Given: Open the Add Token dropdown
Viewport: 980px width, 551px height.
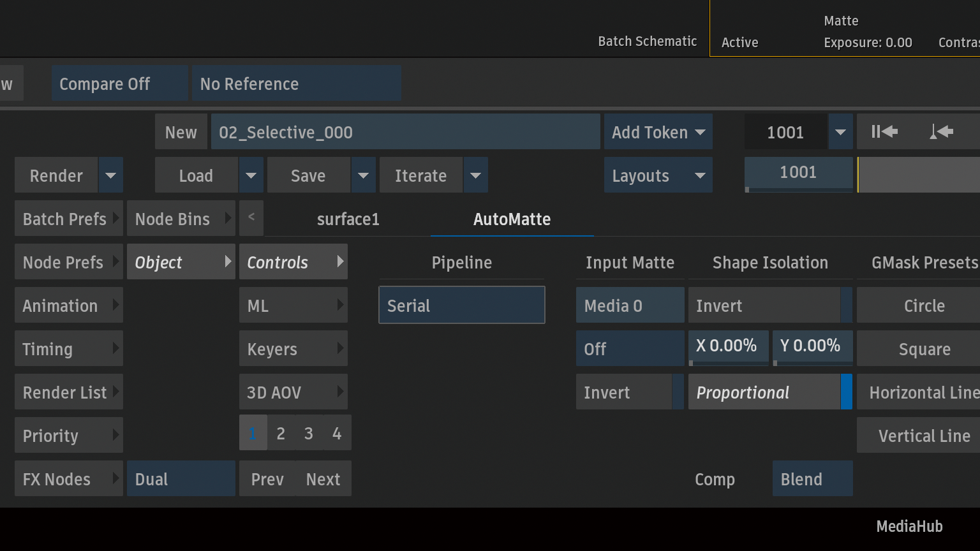Looking at the screenshot, I should coord(658,132).
